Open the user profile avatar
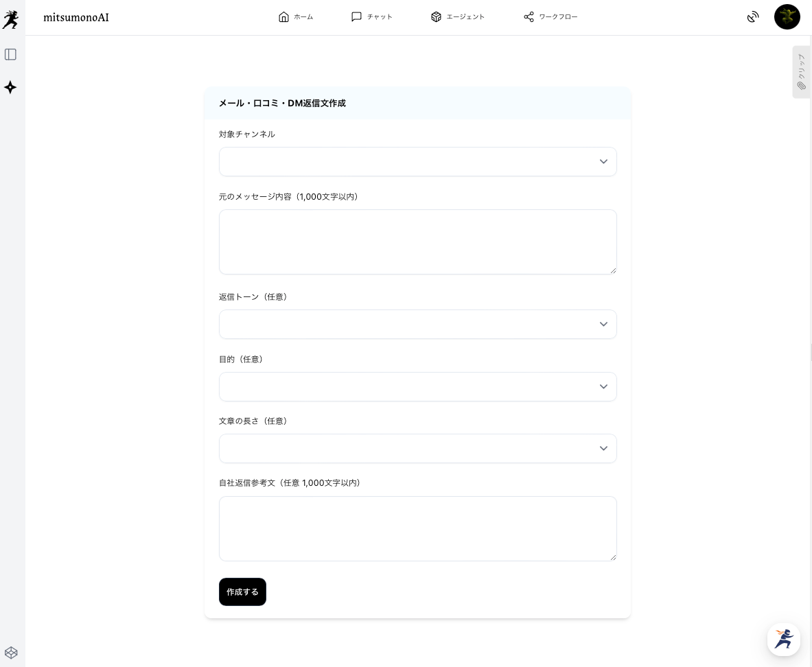Viewport: 812px width, 667px height. 787,17
